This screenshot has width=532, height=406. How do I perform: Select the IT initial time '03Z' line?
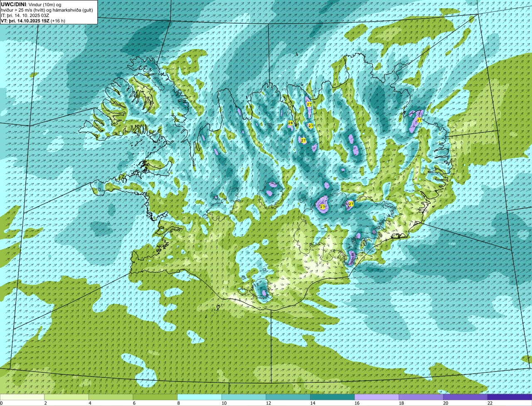coord(25,15)
